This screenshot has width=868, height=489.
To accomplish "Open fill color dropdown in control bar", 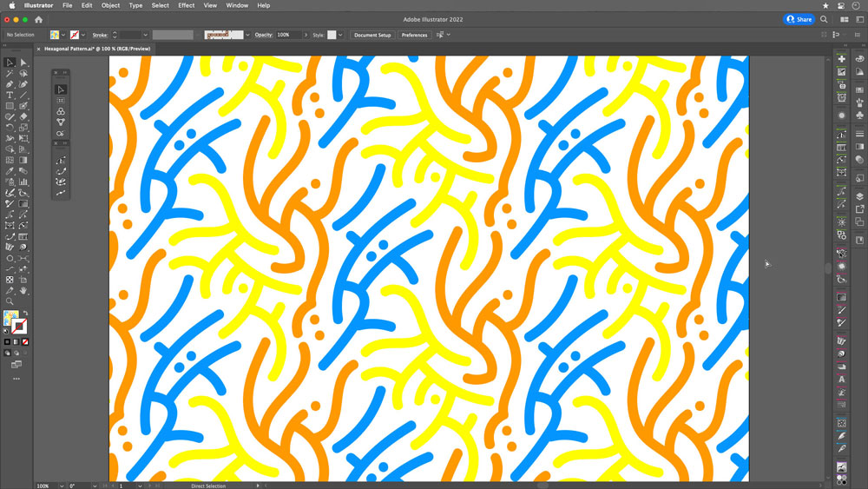I will [63, 35].
